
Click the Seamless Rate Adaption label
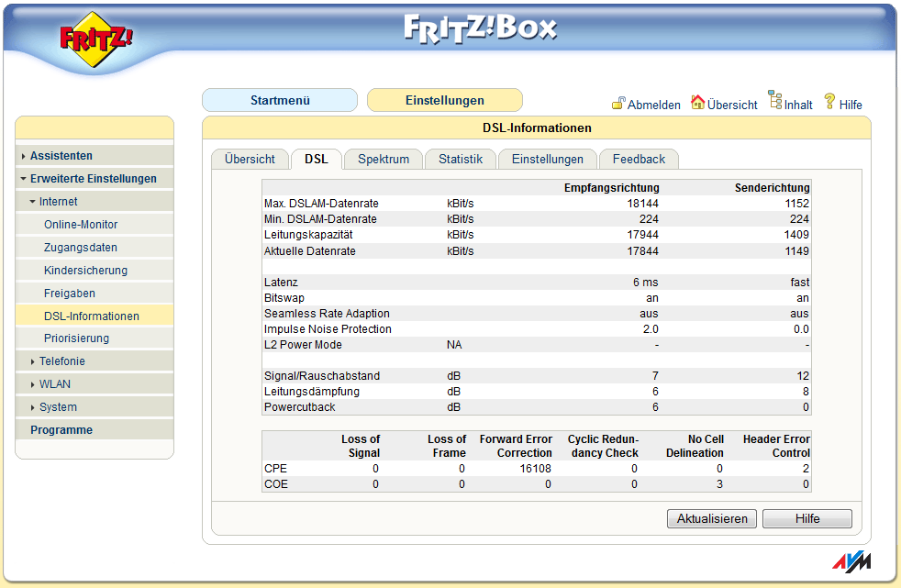[327, 314]
